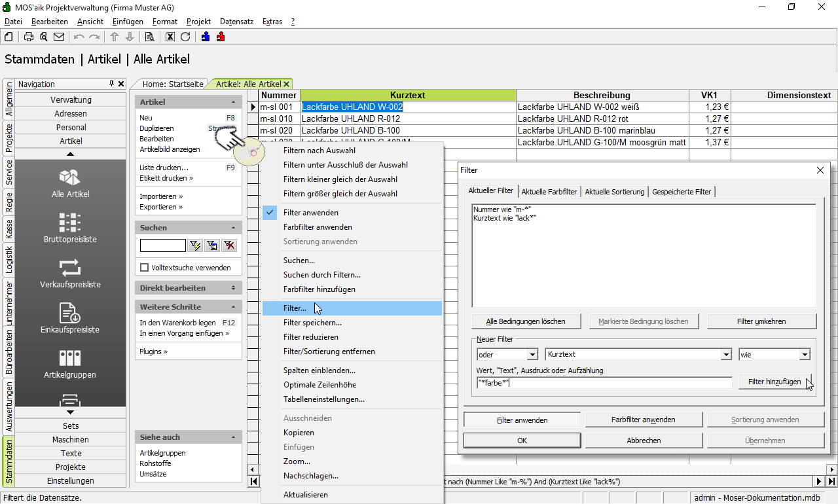This screenshot has width=838, height=504.
Task: Click the printer icon in the toolbar
Action: coord(29,37)
